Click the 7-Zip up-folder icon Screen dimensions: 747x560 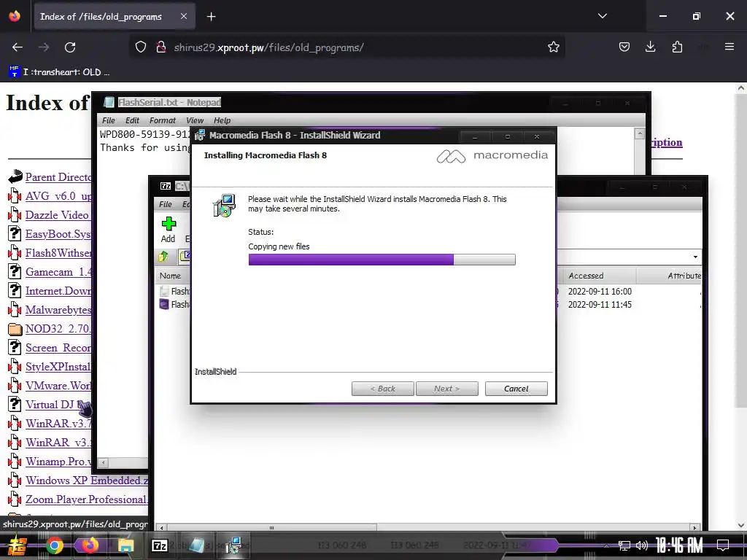[163, 257]
